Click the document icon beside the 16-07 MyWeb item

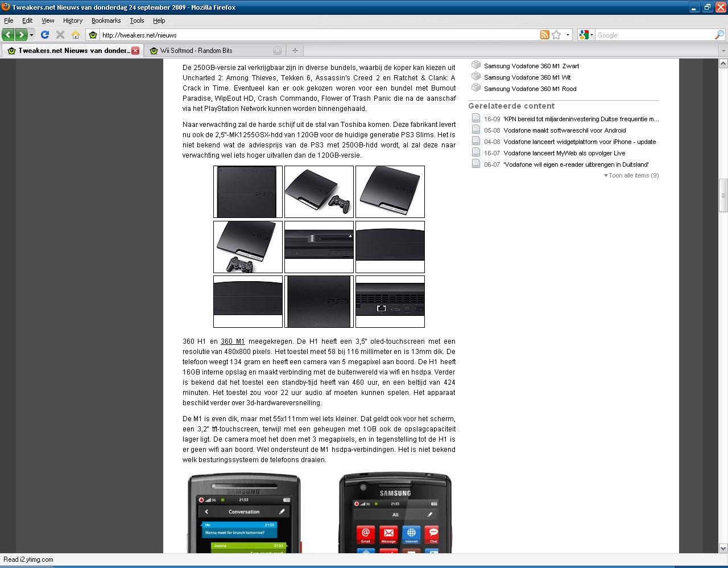coord(476,153)
